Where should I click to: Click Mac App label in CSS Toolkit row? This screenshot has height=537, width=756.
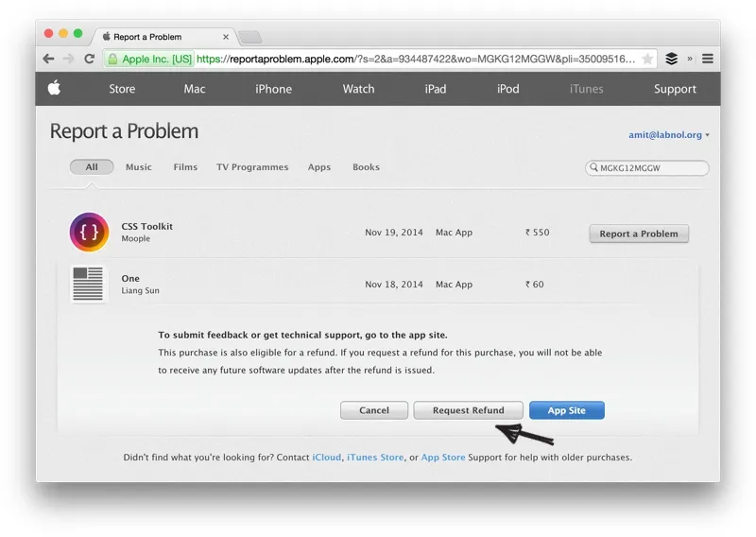click(454, 232)
